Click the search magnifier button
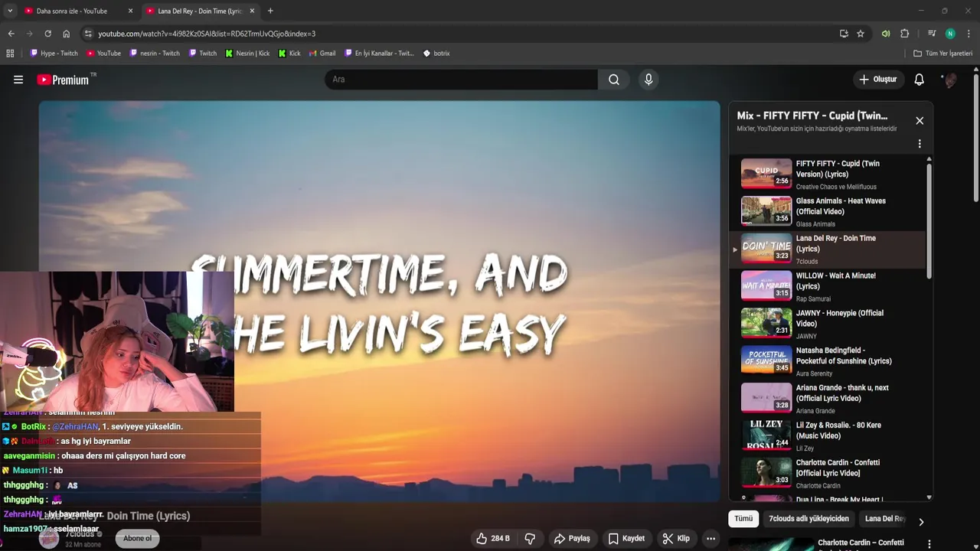The image size is (980, 551). (x=614, y=80)
